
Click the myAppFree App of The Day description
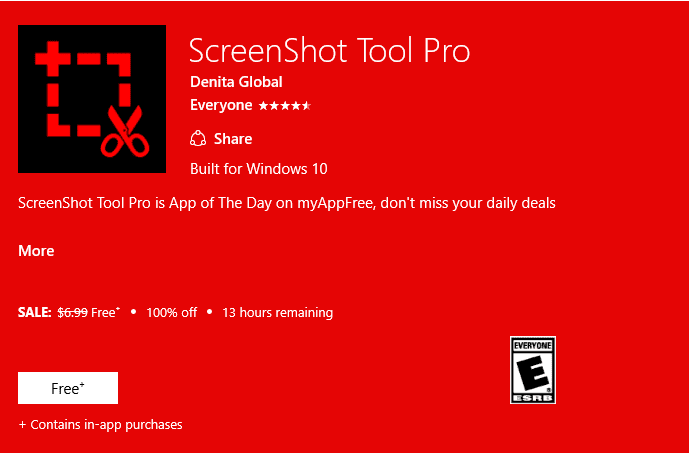pos(287,204)
